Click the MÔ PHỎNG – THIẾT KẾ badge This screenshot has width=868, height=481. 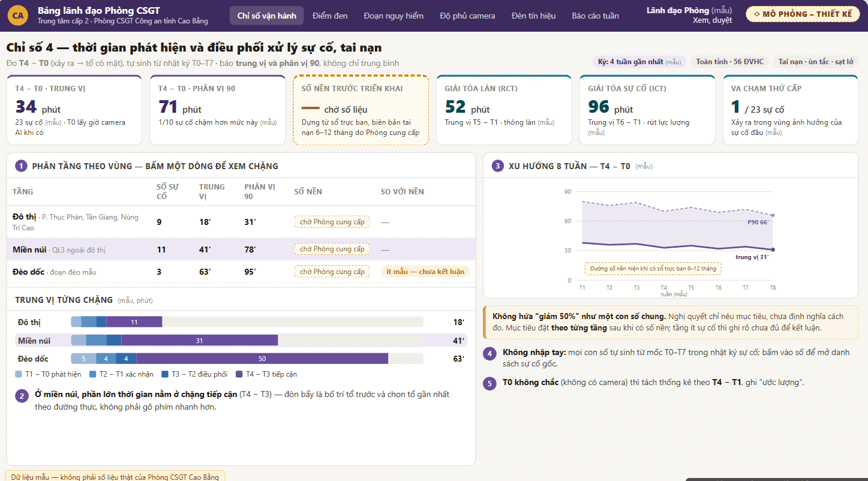[x=803, y=14]
